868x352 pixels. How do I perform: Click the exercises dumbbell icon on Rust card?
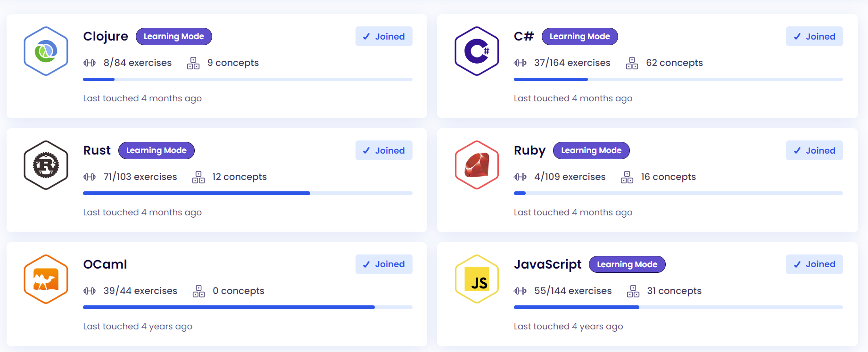pyautogui.click(x=90, y=177)
